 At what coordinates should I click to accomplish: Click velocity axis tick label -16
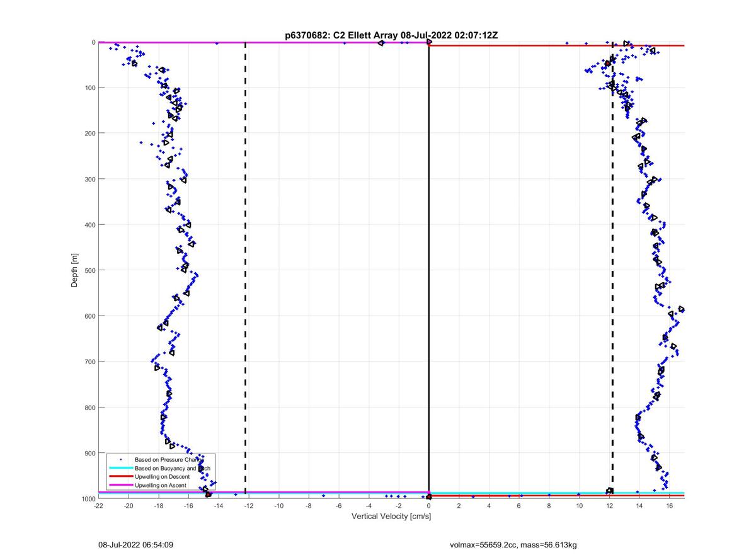(188, 505)
